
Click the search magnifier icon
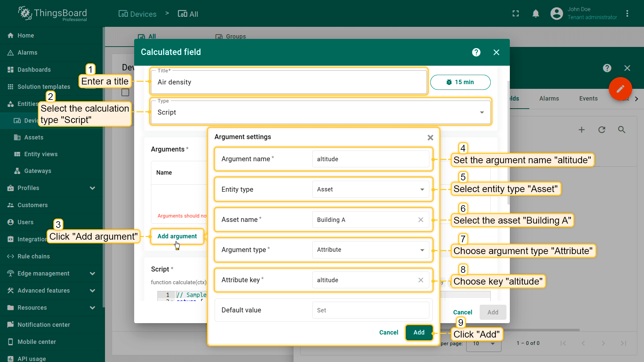point(622,130)
